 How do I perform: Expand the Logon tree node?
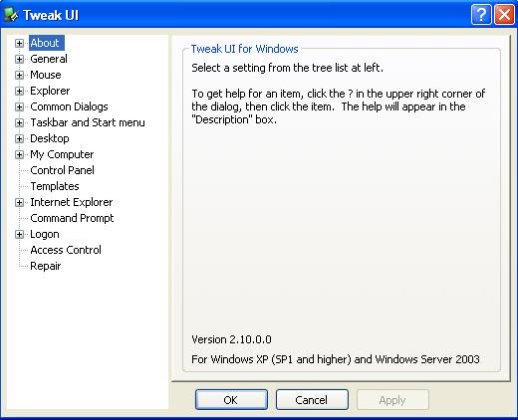(x=19, y=234)
